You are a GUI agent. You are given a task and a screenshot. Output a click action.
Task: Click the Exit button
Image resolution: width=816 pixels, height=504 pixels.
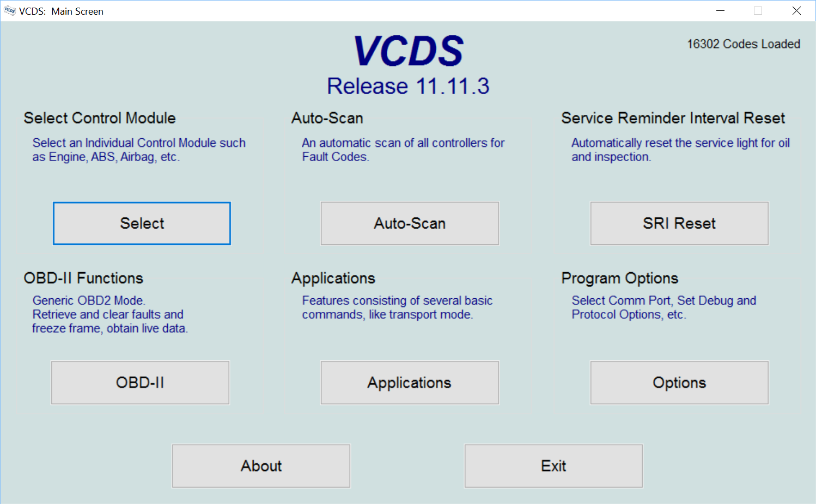tap(553, 466)
